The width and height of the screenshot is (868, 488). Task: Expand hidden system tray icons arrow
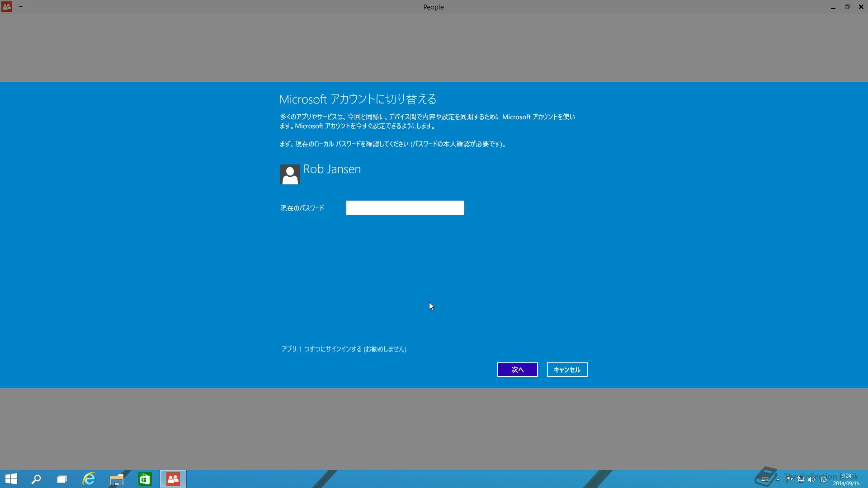778,479
